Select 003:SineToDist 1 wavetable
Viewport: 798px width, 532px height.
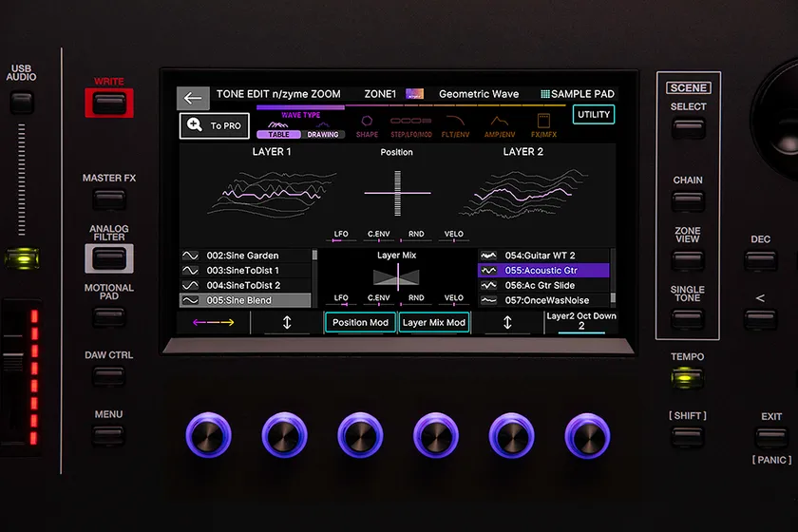245,271
